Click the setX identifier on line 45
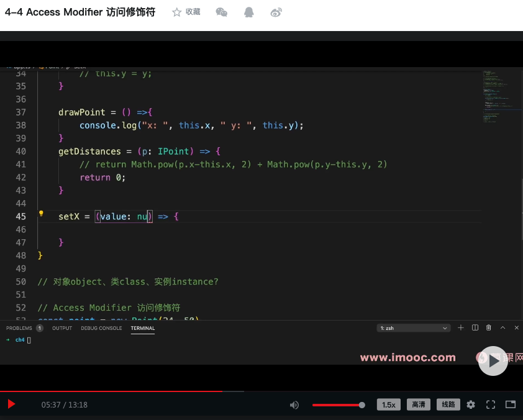Screen dimensions: 523x420 pyautogui.click(x=69, y=216)
